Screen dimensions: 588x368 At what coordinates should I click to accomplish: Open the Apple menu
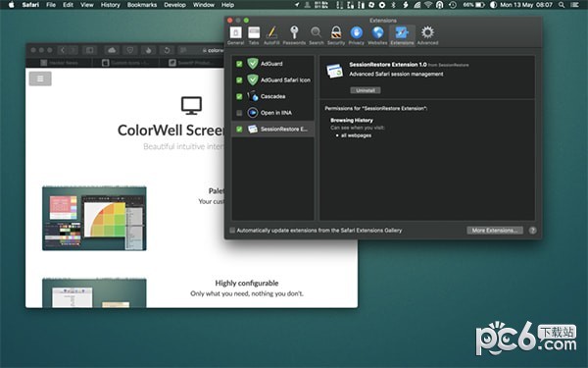coord(11,5)
